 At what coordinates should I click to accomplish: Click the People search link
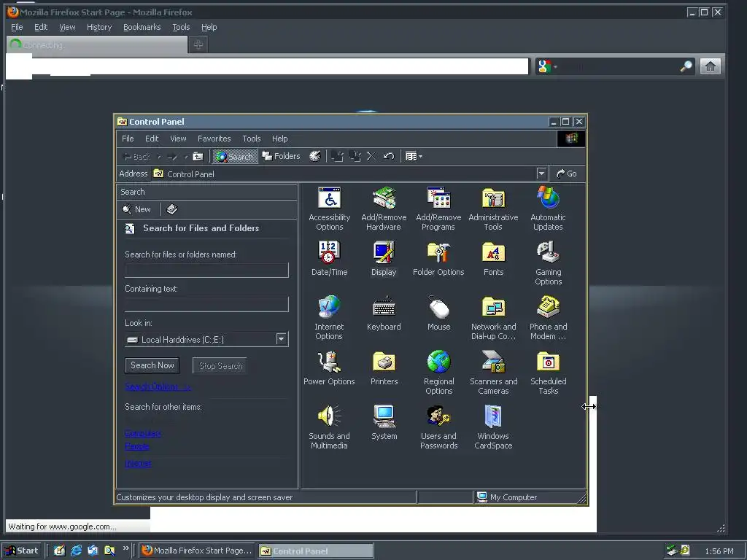[x=136, y=446]
